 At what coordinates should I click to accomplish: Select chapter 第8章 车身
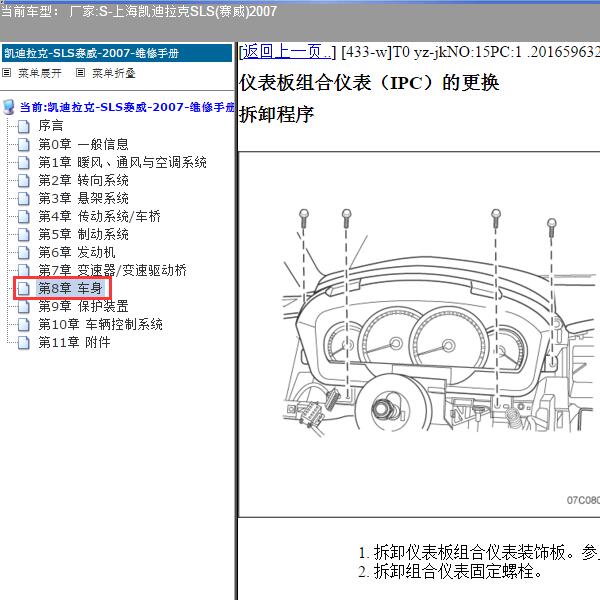pyautogui.click(x=70, y=288)
